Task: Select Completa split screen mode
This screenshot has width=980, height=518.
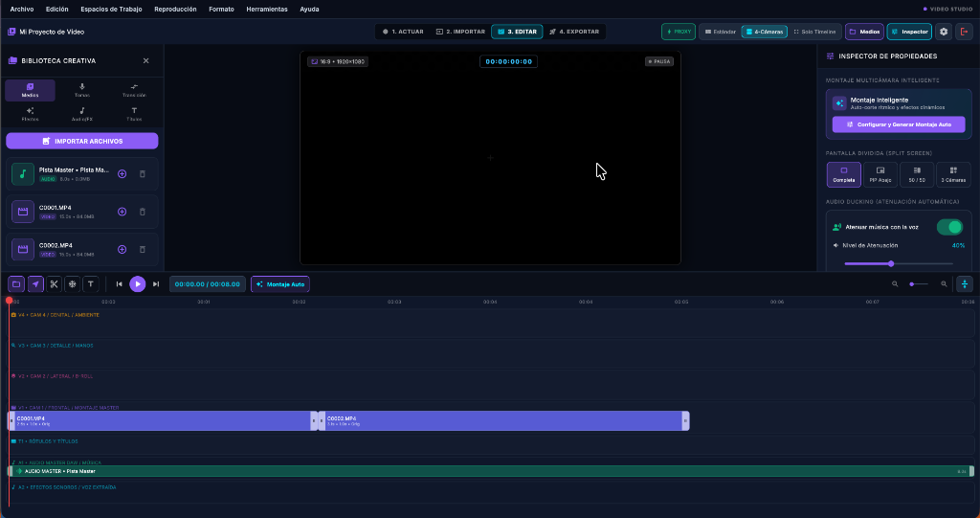Action: point(844,174)
